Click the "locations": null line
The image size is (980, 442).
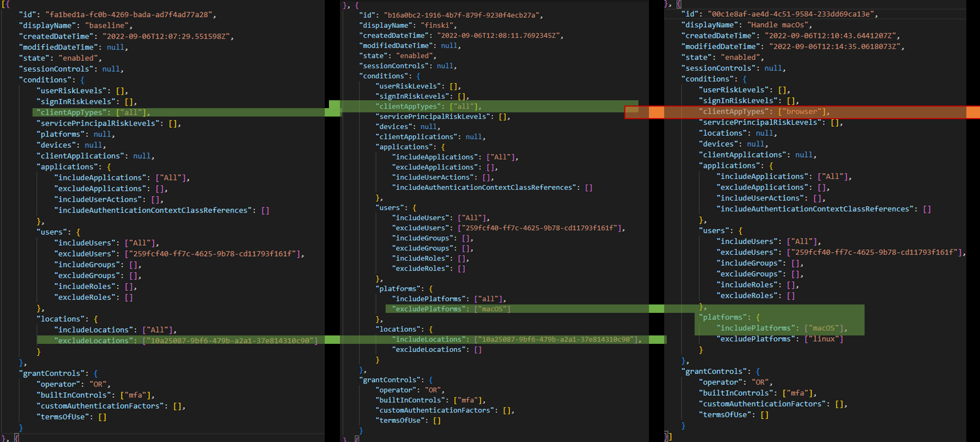738,133
